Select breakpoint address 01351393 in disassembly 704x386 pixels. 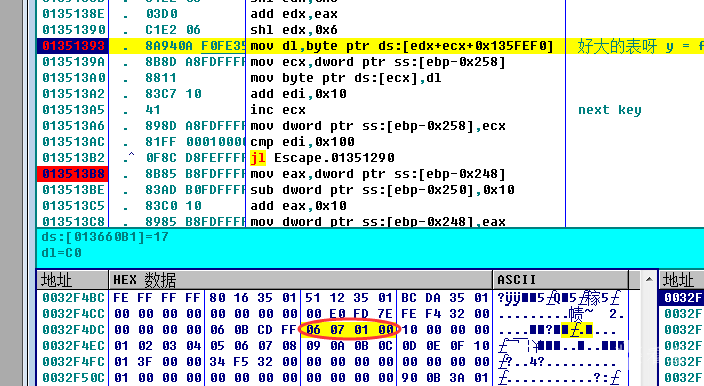(x=73, y=46)
